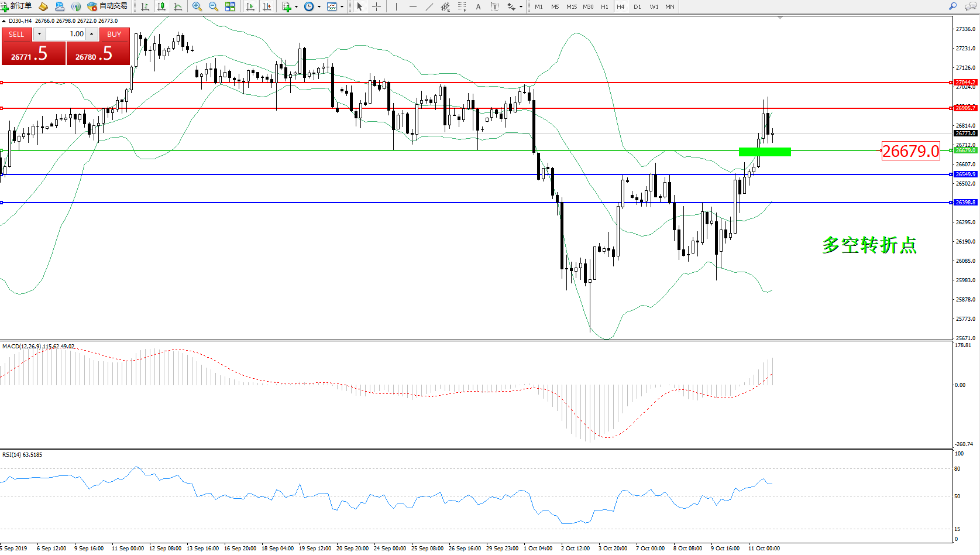Click the tile windows icon

[230, 6]
